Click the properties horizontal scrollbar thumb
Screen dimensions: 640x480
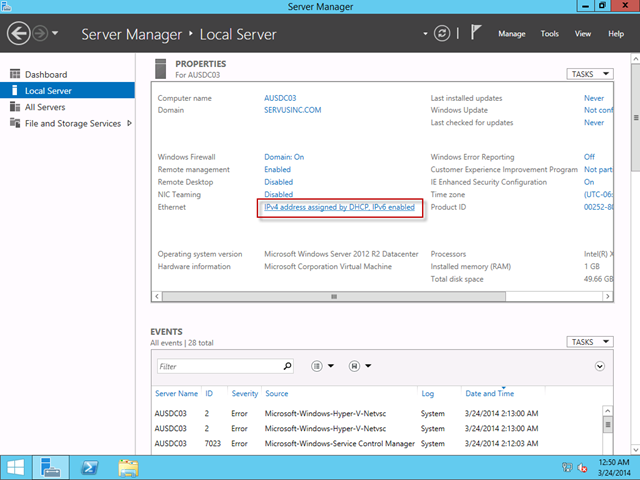(x=334, y=296)
